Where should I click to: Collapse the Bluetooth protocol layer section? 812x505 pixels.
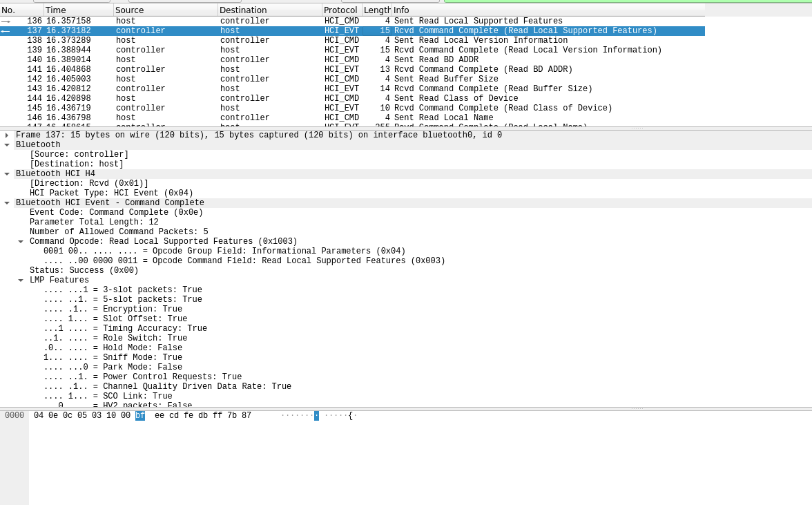(7, 144)
